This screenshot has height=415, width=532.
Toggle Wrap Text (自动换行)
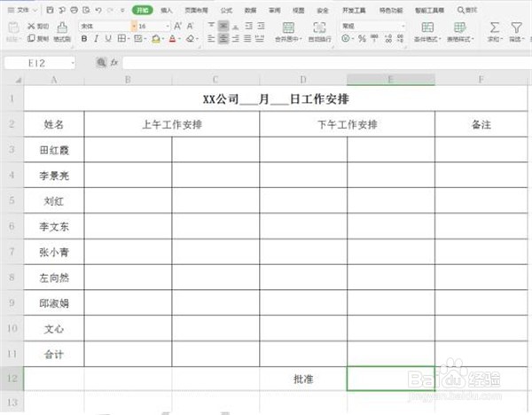[319, 32]
